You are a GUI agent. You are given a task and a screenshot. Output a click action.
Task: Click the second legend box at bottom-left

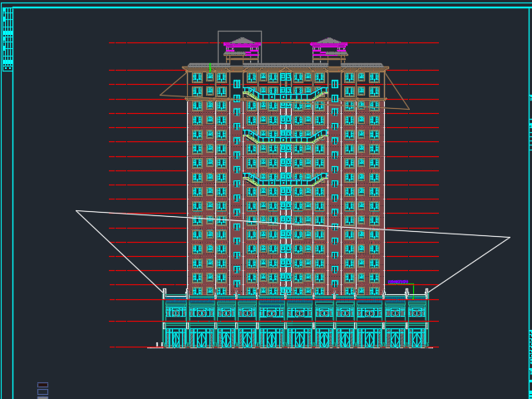(42, 392)
